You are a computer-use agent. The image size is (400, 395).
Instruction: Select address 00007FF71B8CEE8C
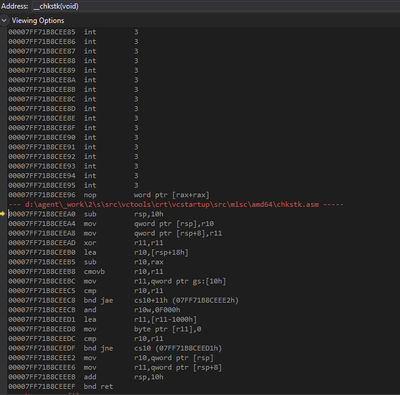click(x=42, y=99)
